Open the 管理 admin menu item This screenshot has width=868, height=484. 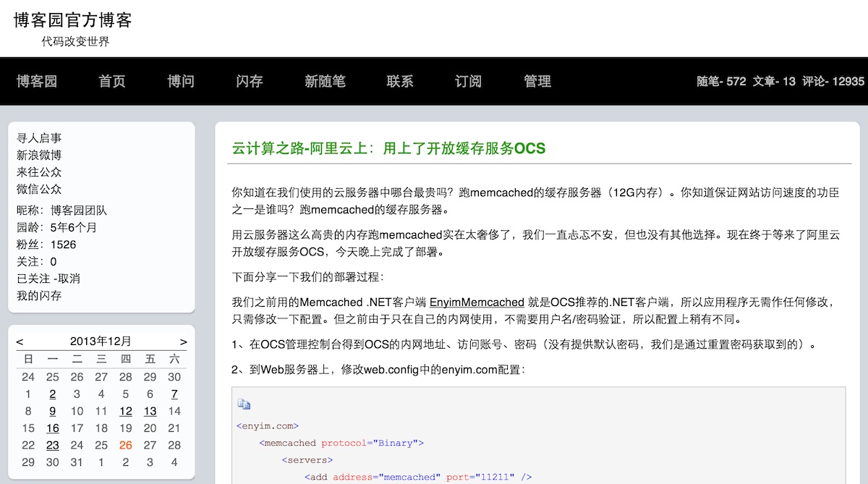coord(537,82)
